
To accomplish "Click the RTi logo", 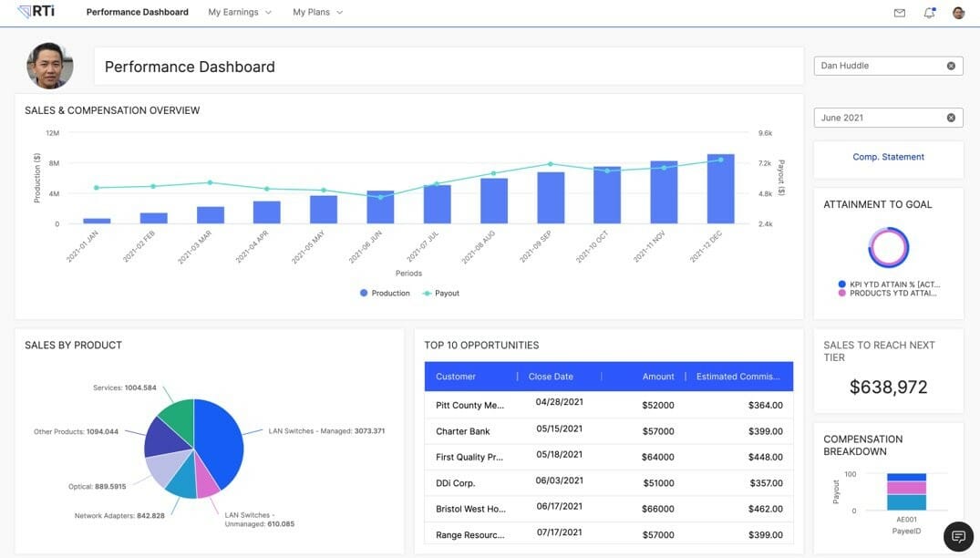I will click(36, 12).
